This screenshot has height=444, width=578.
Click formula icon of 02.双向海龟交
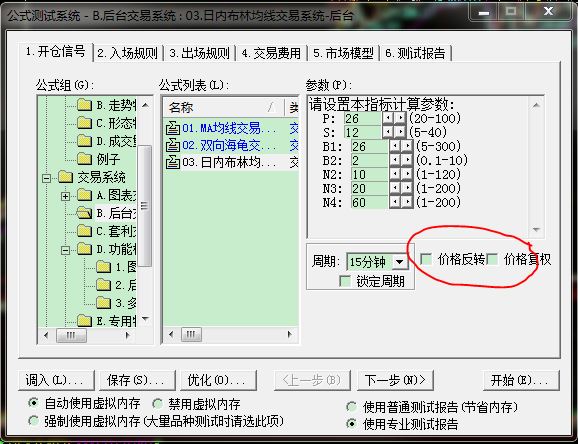[x=173, y=145]
